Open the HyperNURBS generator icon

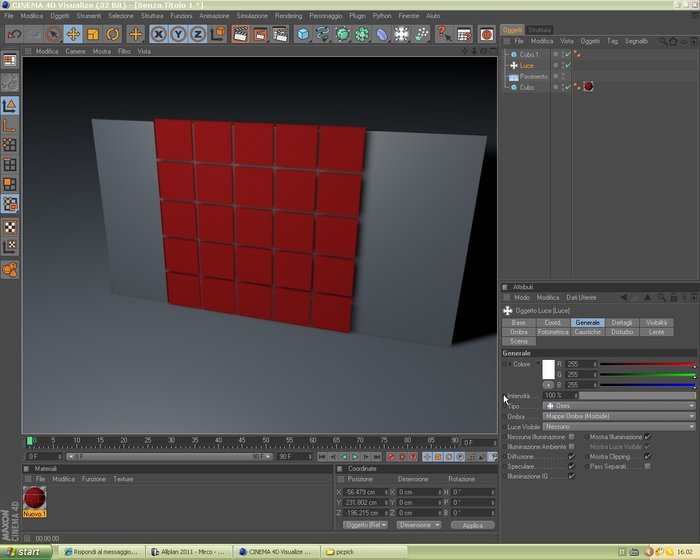[x=342, y=34]
